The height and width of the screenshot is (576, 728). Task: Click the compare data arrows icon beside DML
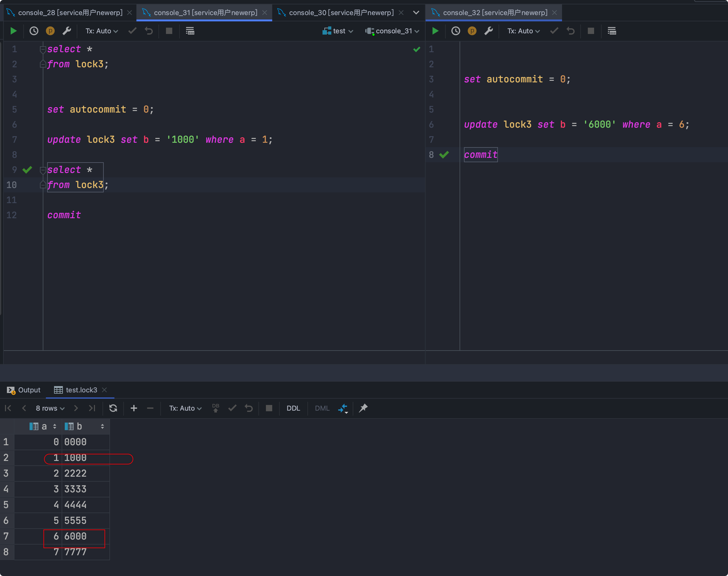343,408
